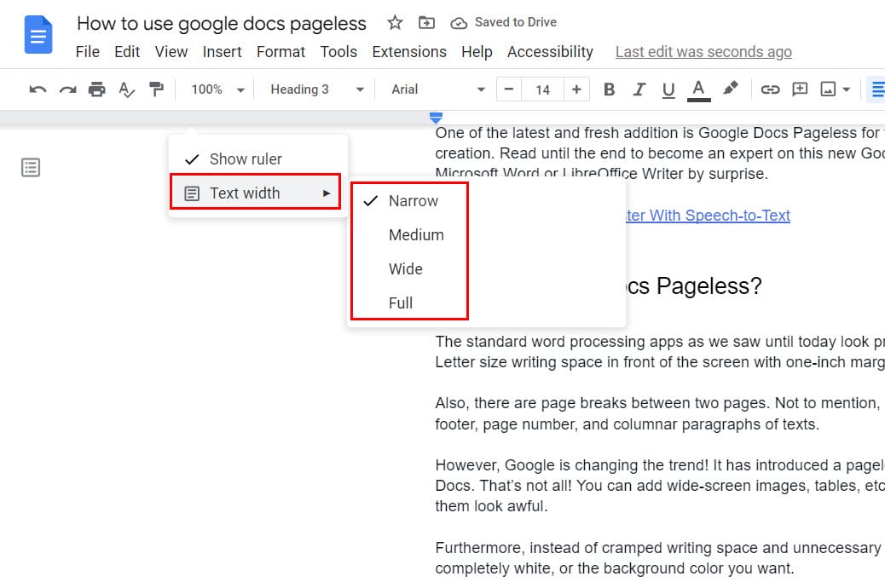The width and height of the screenshot is (885, 588).
Task: Select the Paint format tool
Action: click(x=157, y=89)
